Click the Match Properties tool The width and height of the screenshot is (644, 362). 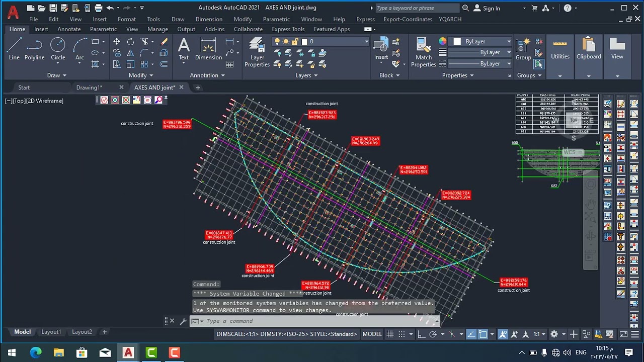pyautogui.click(x=424, y=52)
